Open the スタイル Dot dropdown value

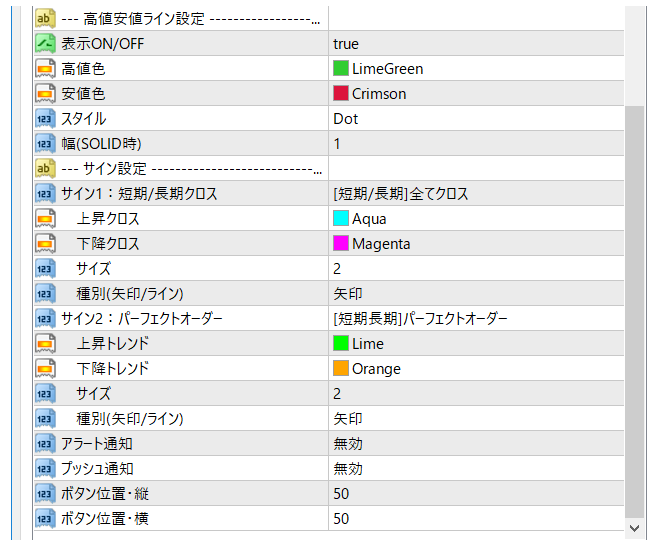[346, 119]
